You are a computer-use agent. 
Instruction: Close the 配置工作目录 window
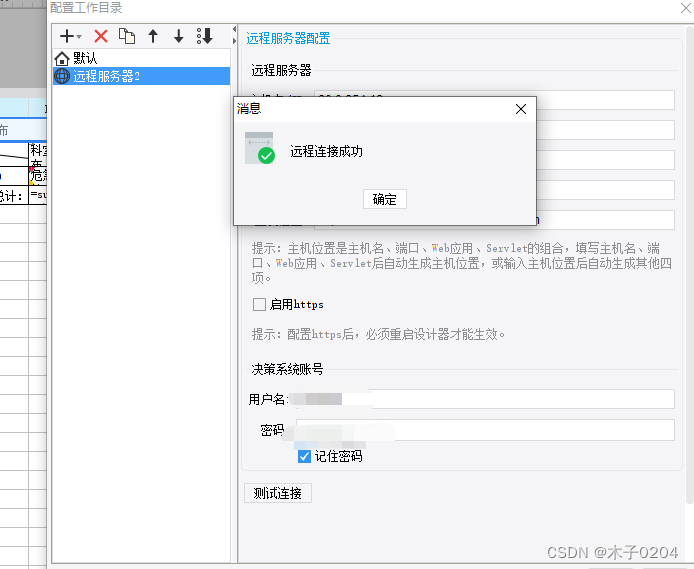685,8
